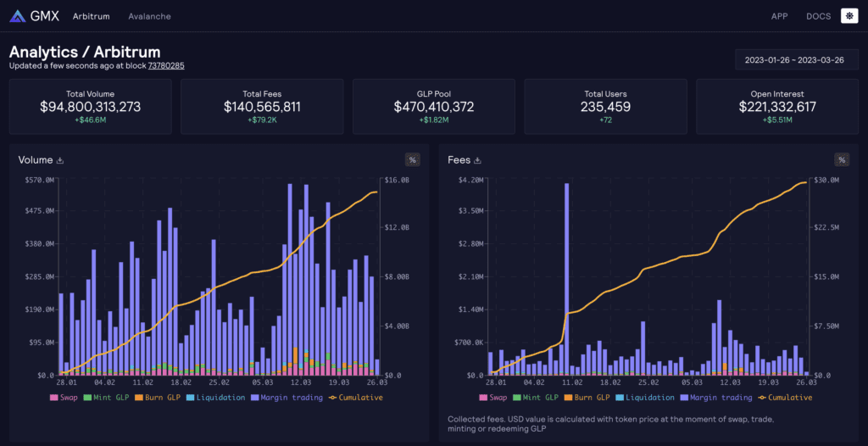Select the Arbitrum network tab
This screenshot has height=446, width=868.
90,16
